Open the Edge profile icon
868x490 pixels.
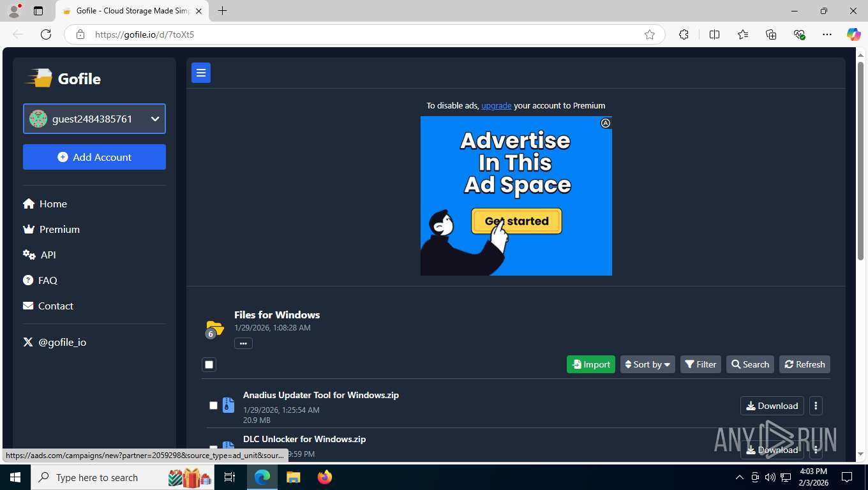point(13,11)
